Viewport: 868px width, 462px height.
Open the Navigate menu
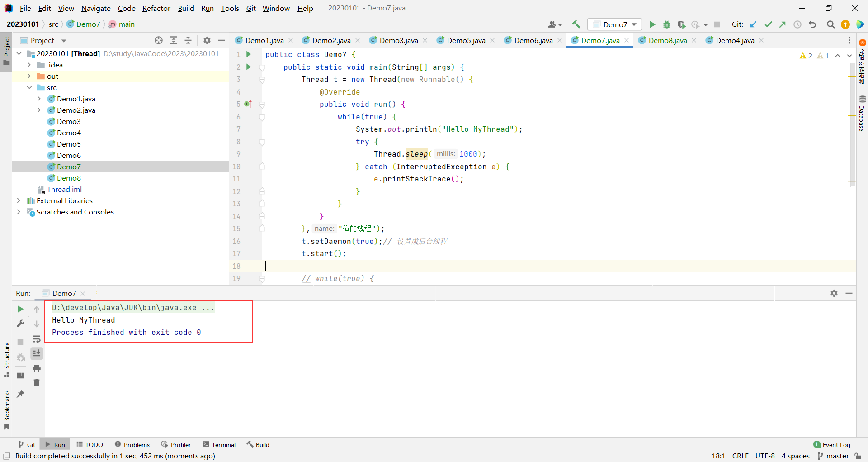pos(96,8)
